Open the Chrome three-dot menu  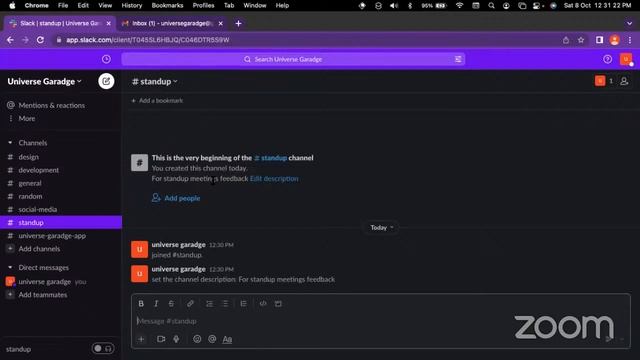click(630, 40)
